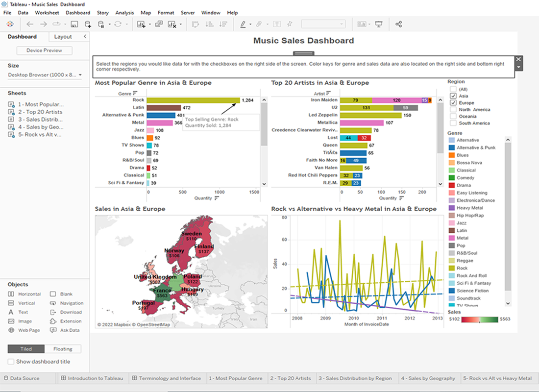
Task: Click the Download object icon
Action: coord(53,312)
